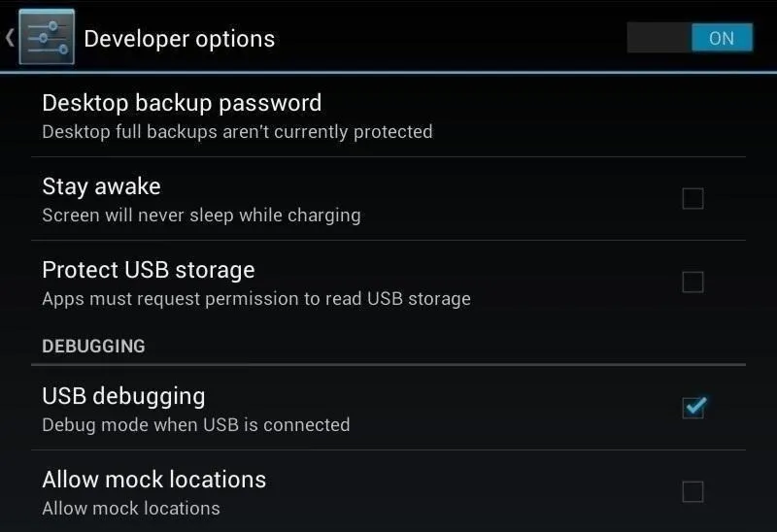Click the Developer options header title
The image size is (777, 532).
click(x=179, y=39)
